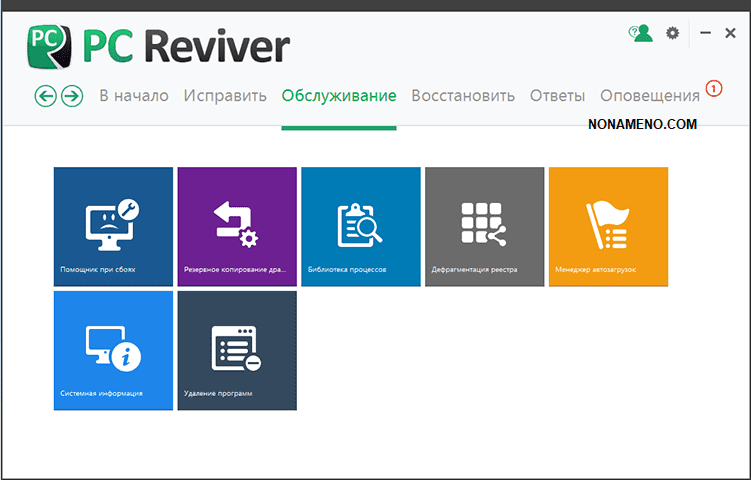The image size is (751, 480).
Task: Click the forward navigation arrow
Action: (x=71, y=96)
